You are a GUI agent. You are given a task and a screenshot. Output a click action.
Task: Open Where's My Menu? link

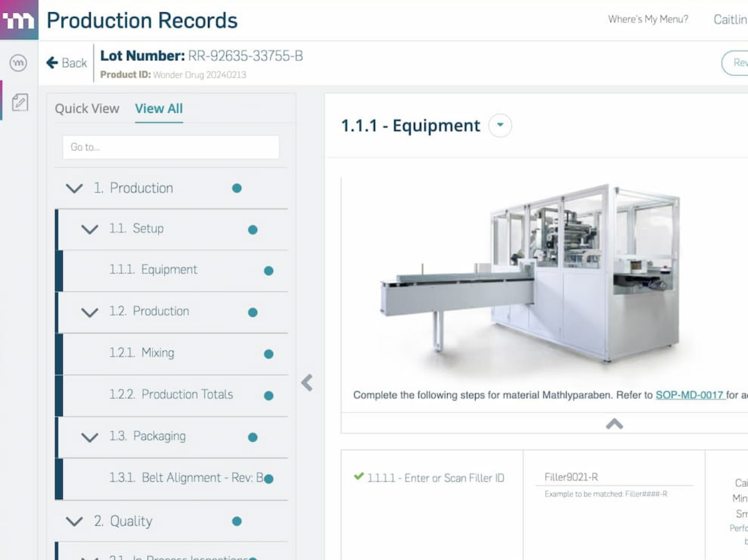[648, 19]
